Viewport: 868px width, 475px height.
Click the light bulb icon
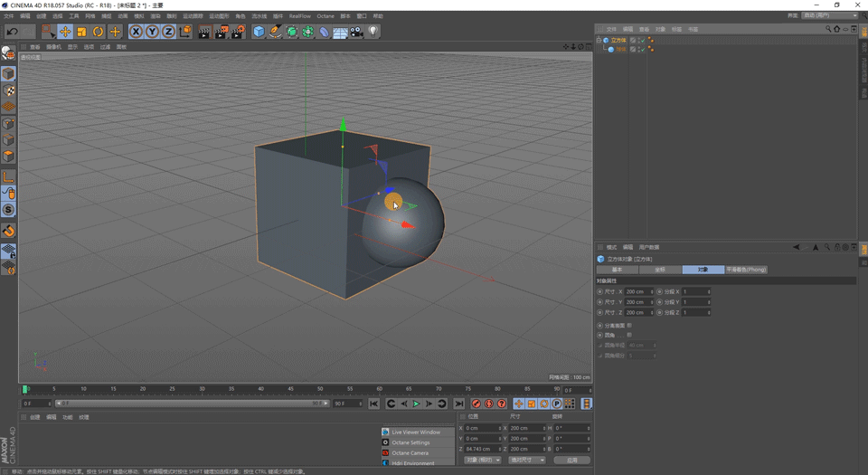373,32
